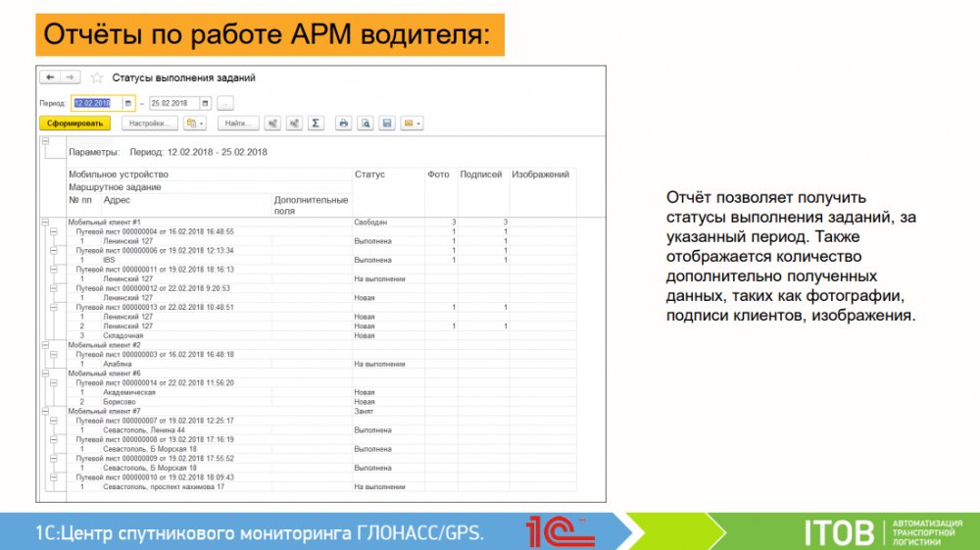Add report to favorites with star icon
Viewport: 980px width, 550px height.
click(96, 77)
